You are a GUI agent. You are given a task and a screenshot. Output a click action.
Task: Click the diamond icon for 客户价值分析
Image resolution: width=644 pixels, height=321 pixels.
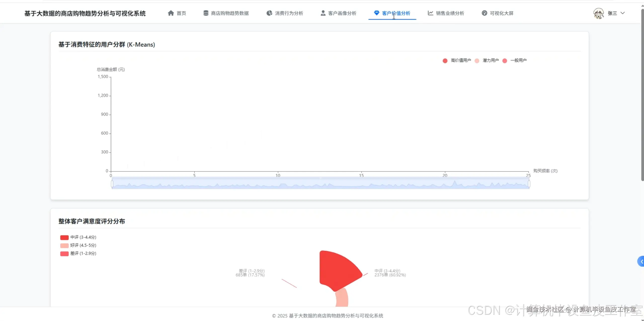coord(376,13)
